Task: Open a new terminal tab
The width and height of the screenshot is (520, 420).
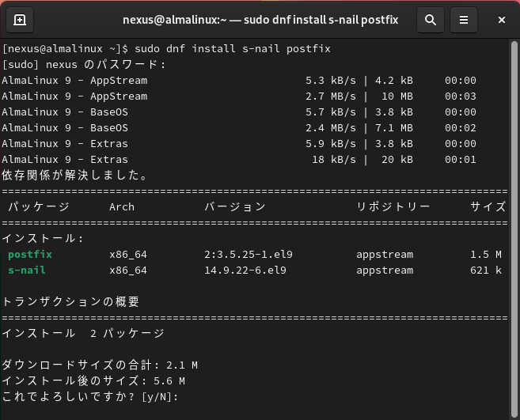Action: [x=20, y=20]
